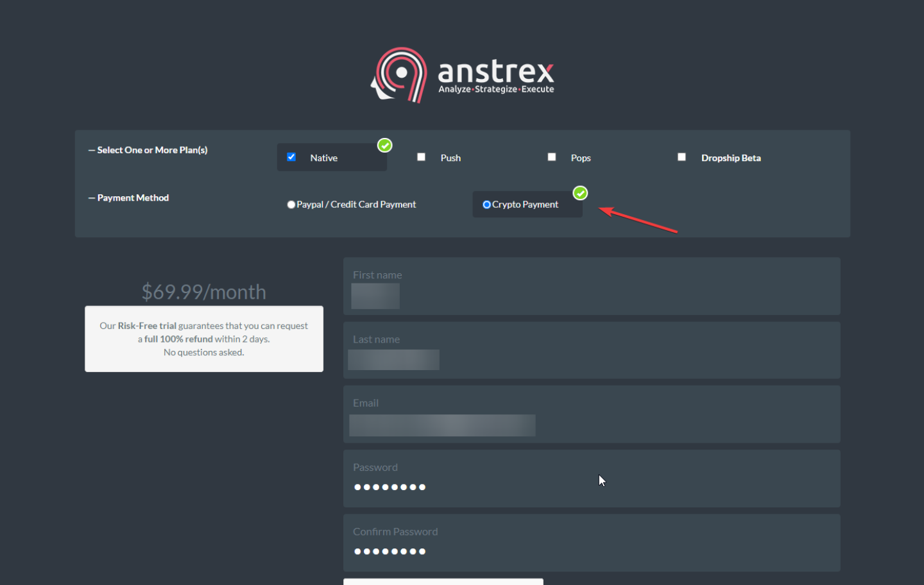924x585 pixels.
Task: Select Paypal / Credit Card Payment radio button
Action: pos(291,205)
